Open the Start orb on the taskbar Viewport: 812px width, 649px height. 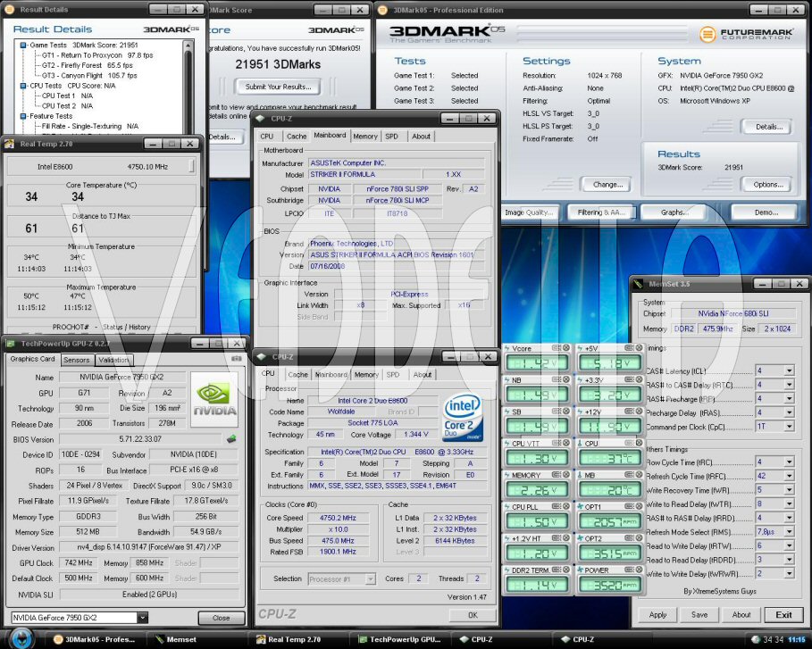(x=21, y=638)
